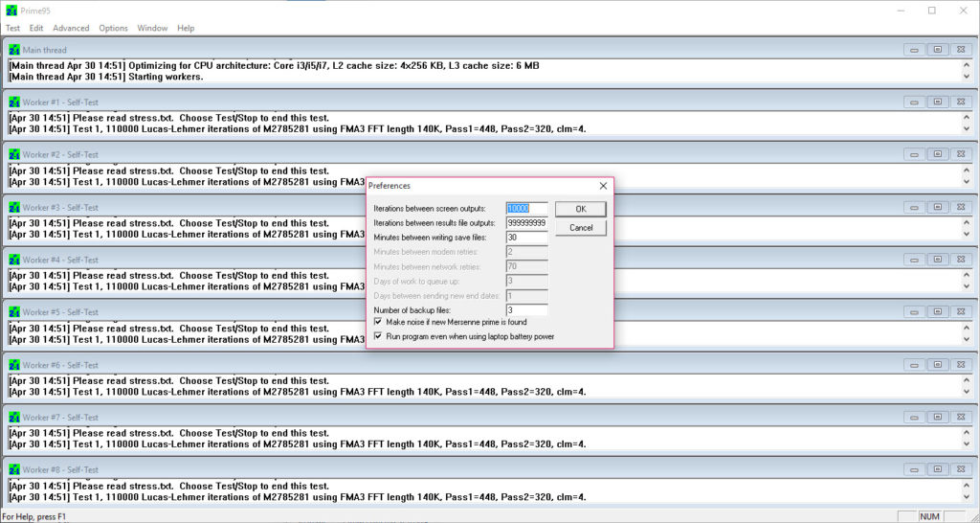Click the Number of backup files field
Viewport: 980px width, 523px height.
coord(527,309)
